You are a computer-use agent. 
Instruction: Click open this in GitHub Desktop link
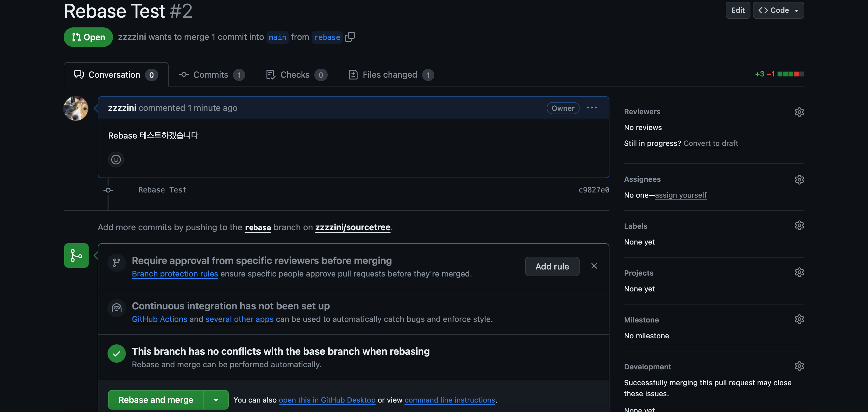pyautogui.click(x=327, y=400)
